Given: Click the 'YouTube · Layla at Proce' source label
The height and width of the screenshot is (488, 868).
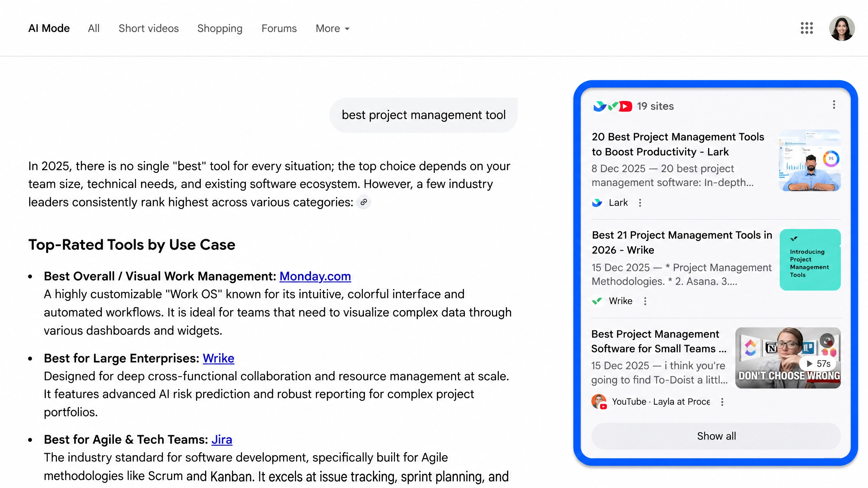Looking at the screenshot, I should pos(661,402).
